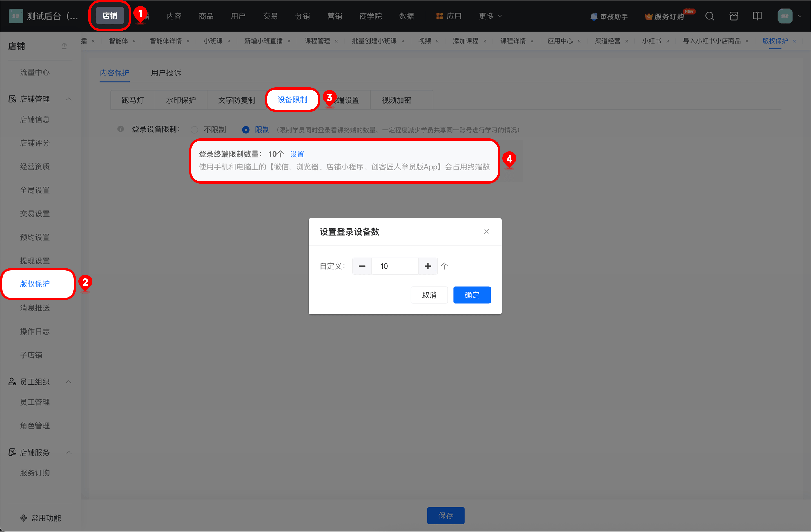
Task: Click the 设置 link beside 10个
Action: [297, 154]
